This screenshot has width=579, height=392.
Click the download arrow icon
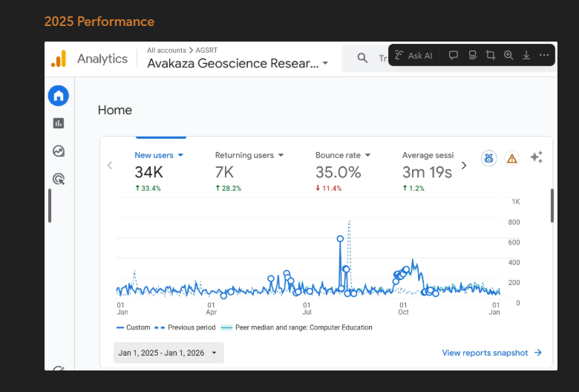click(x=526, y=56)
